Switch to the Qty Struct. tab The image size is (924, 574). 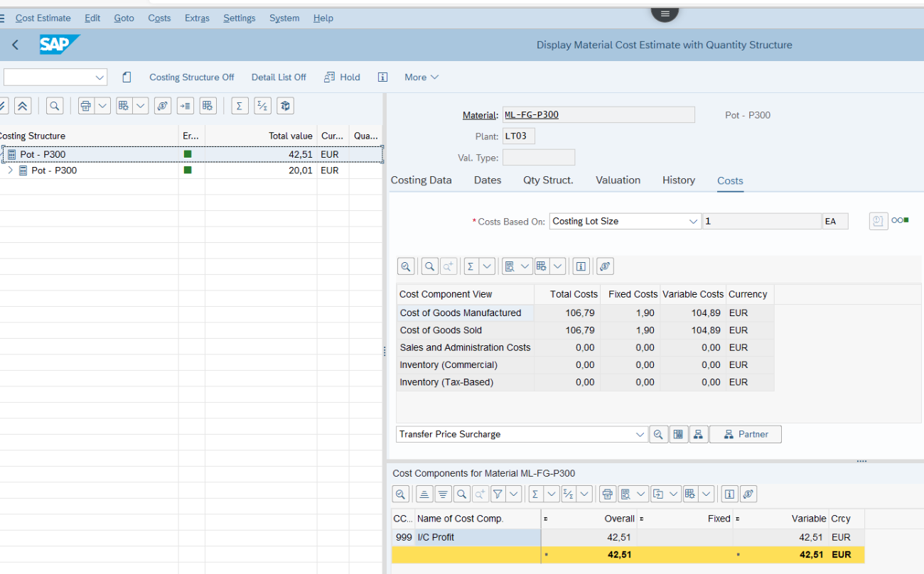[548, 180]
